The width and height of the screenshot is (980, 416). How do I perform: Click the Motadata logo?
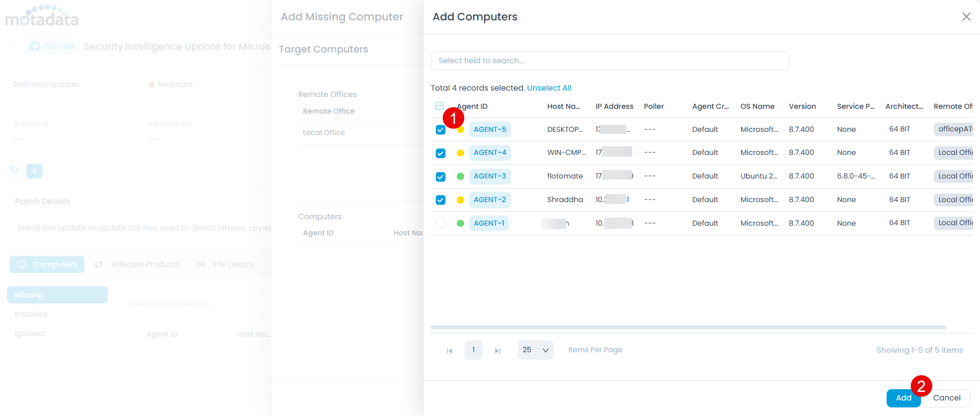click(42, 16)
